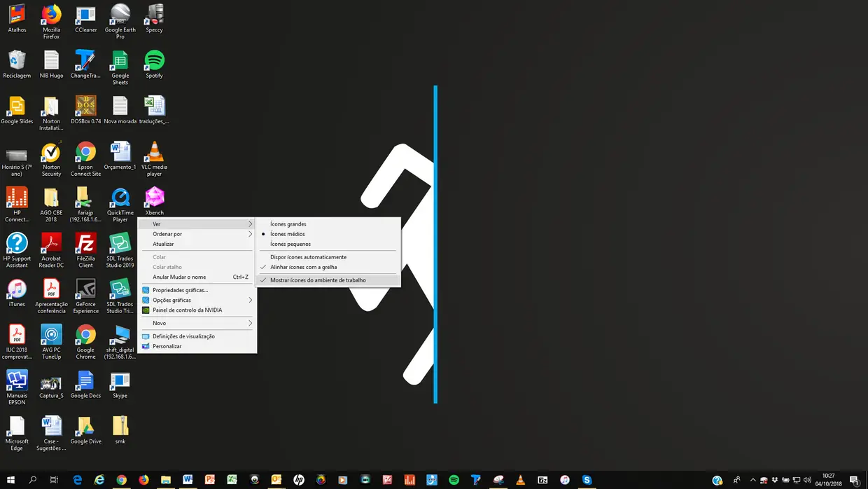Open 7-Zip from the taskbar
The image size is (868, 489).
click(542, 480)
